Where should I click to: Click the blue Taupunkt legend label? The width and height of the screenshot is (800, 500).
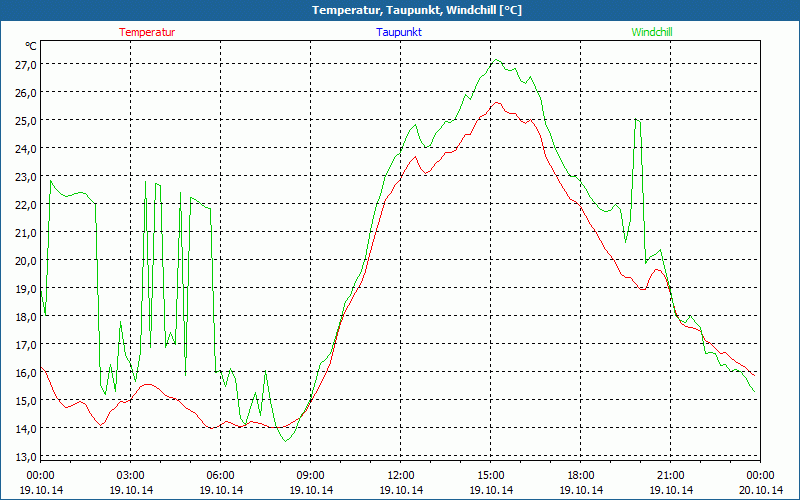point(399,32)
